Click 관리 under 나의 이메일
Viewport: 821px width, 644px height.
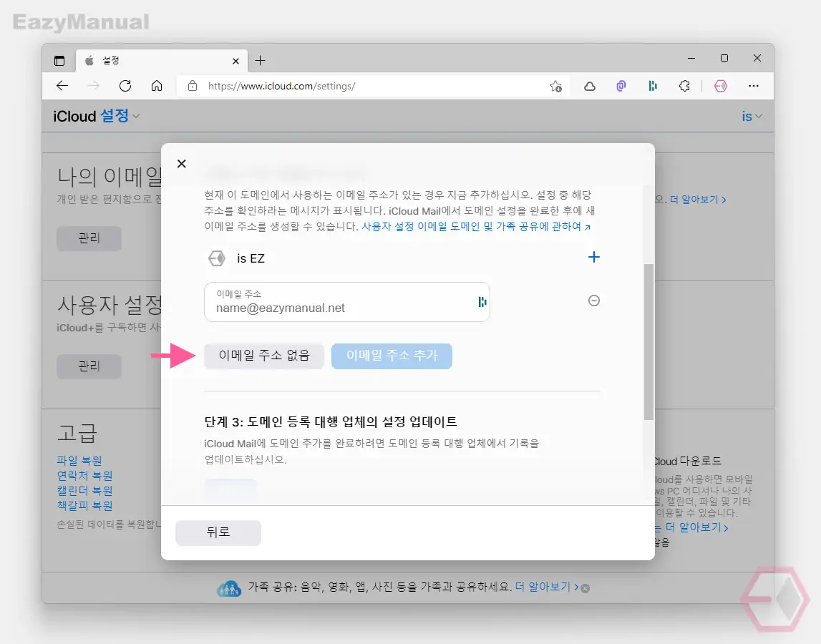89,239
